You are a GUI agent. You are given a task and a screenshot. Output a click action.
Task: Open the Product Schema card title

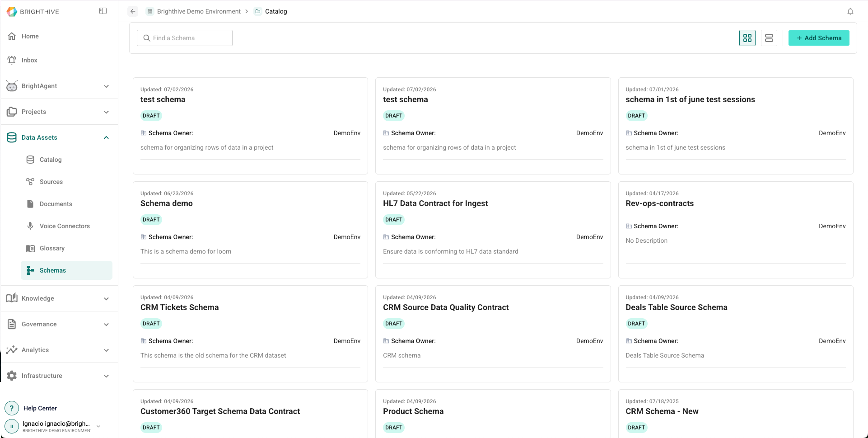click(413, 411)
